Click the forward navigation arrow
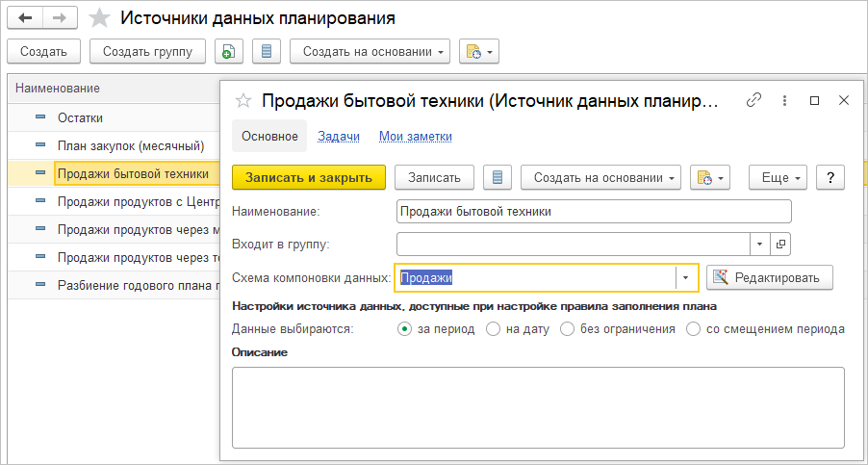868x465 pixels. tap(59, 18)
